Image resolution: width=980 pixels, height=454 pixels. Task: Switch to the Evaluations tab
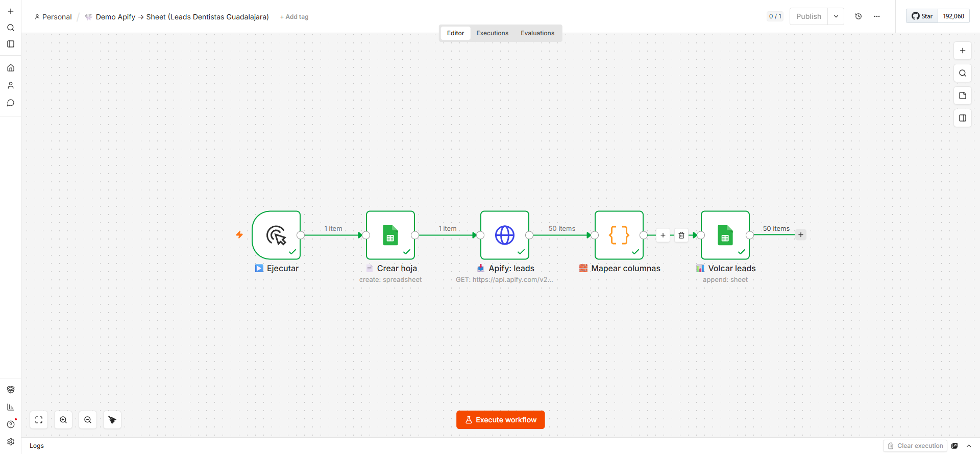(537, 33)
